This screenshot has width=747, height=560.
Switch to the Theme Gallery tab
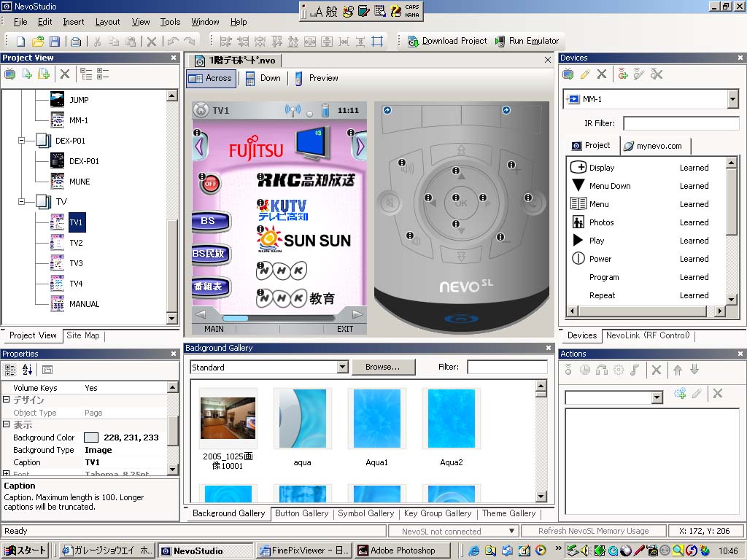click(508, 513)
